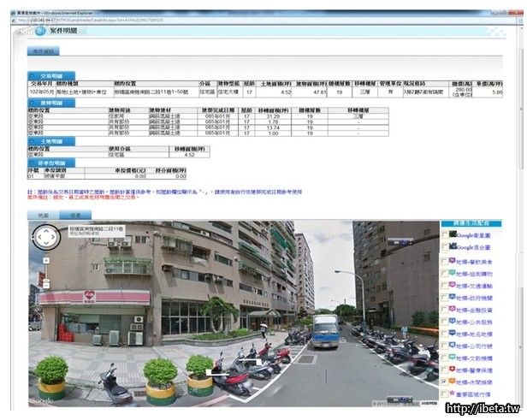Click the Google衛星圖 layer icon
The image size is (527, 420).
(x=453, y=234)
